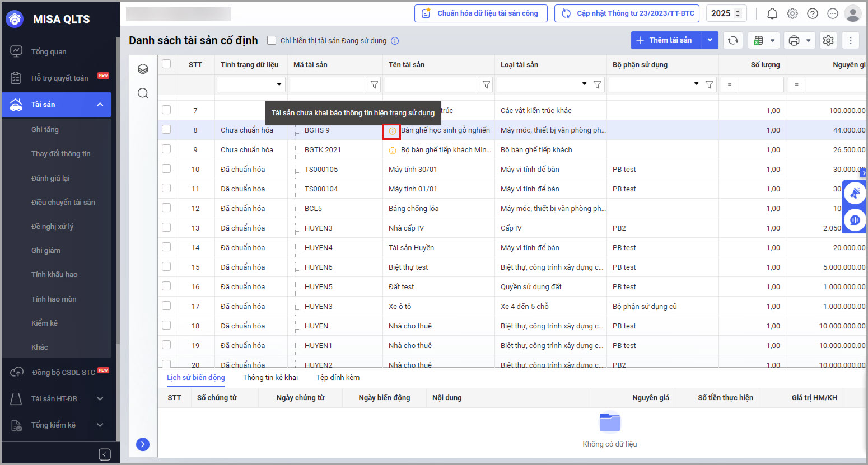Switch to the Thông tin kê khai tab
The height and width of the screenshot is (465, 868).
click(270, 378)
